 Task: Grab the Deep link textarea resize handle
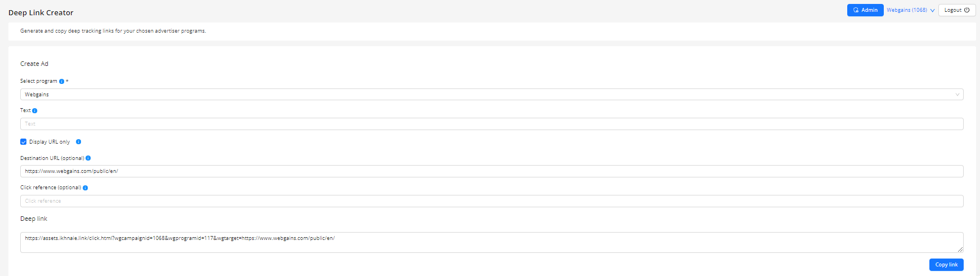[x=960, y=250]
